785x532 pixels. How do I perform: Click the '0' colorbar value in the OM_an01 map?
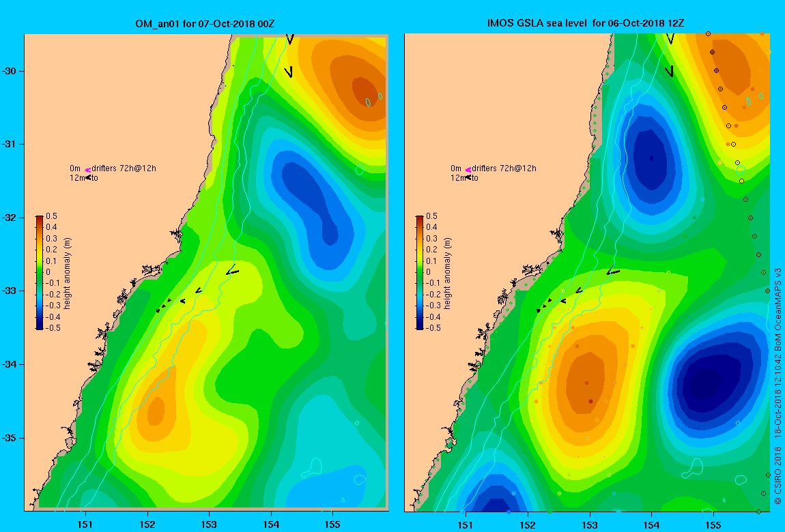pos(48,272)
